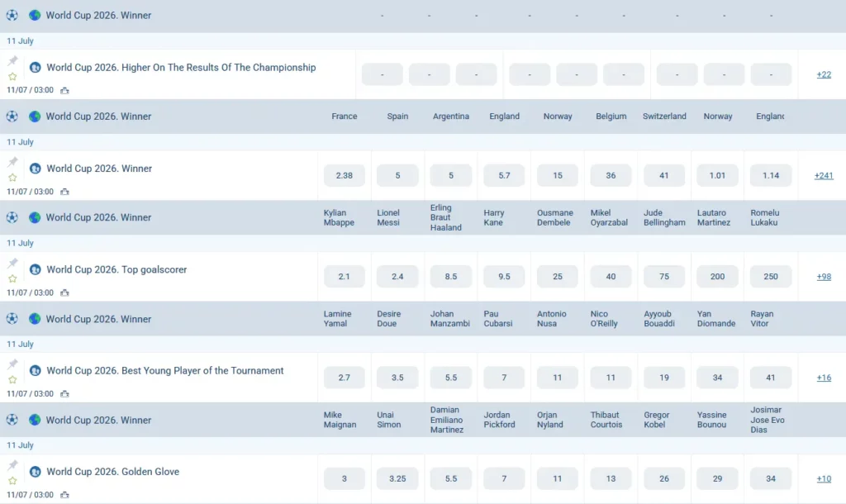This screenshot has height=504, width=846.
Task: Pick Desire Doue at 3.5
Action: (x=397, y=378)
